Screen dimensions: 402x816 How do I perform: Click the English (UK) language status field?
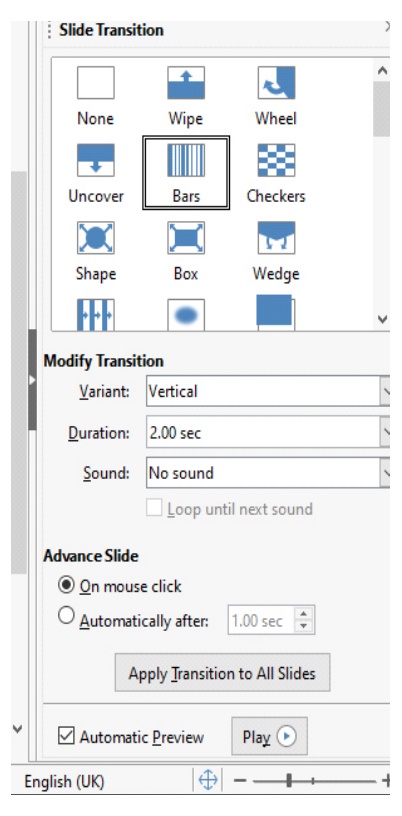pos(64,782)
